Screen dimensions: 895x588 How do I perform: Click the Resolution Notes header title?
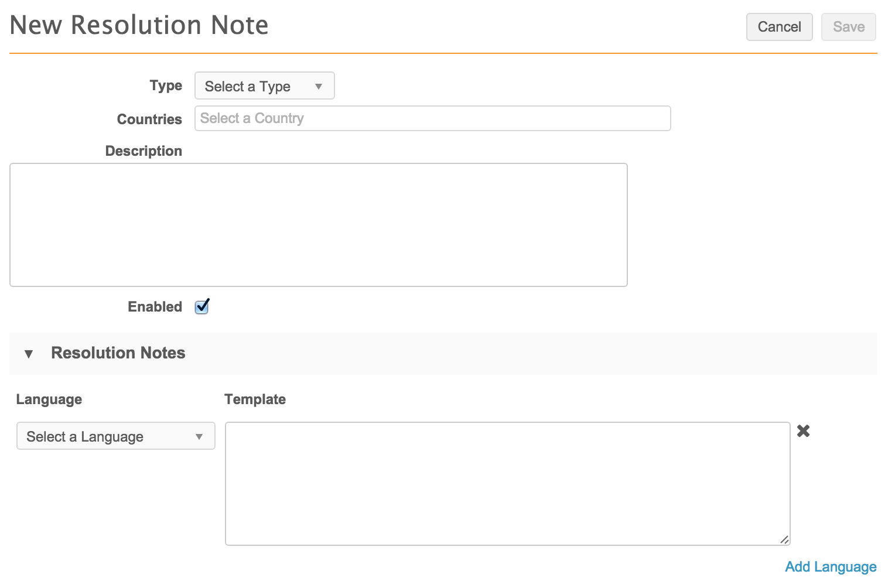118,353
